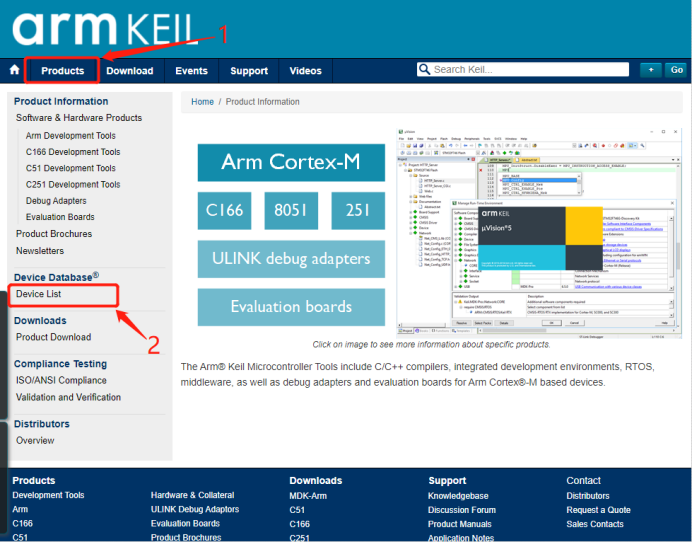
Task: Open the Support menu
Action: coord(249,71)
